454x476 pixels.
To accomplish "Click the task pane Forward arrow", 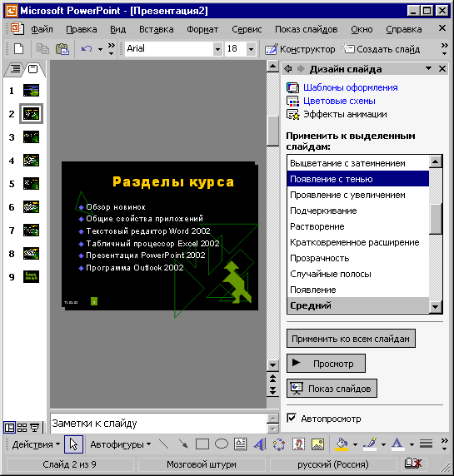I will coord(301,69).
